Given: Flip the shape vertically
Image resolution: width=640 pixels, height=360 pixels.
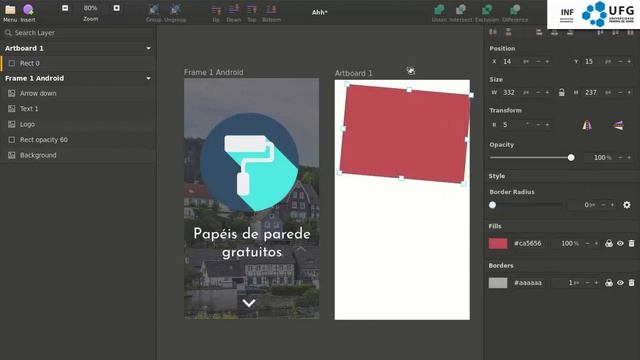Looking at the screenshot, I should coord(618,125).
